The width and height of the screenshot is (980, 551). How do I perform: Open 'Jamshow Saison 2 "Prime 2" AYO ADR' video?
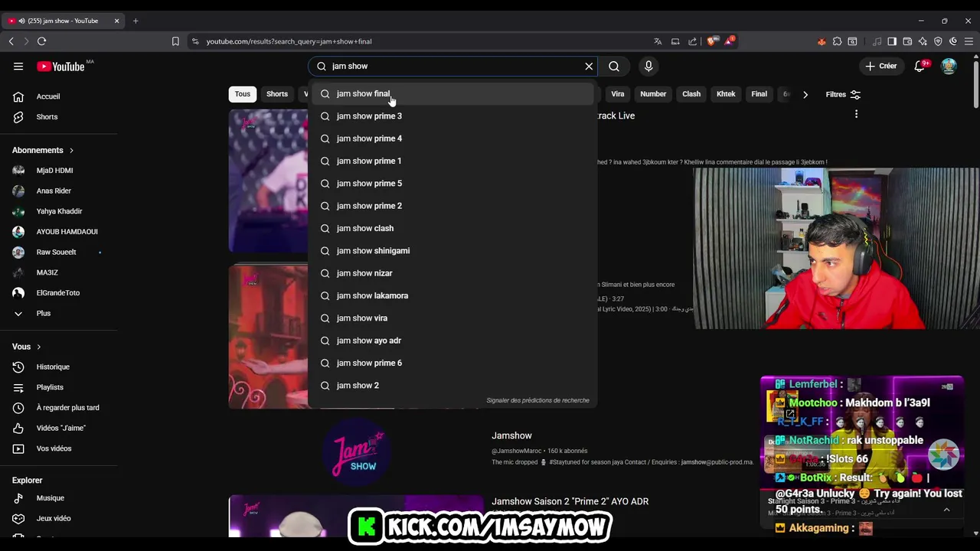tap(570, 501)
